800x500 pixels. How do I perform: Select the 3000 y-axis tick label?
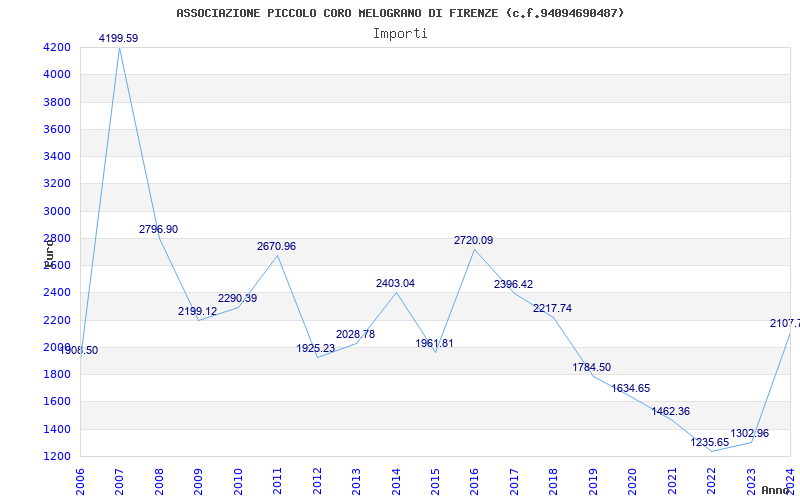(x=57, y=211)
